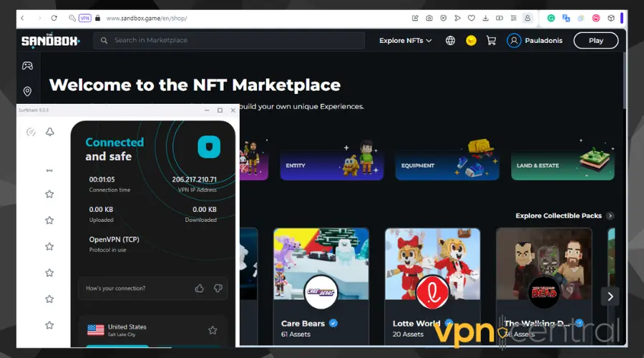
Task: Open the gamepad icon in Sandbox sidebar
Action: (x=27, y=66)
